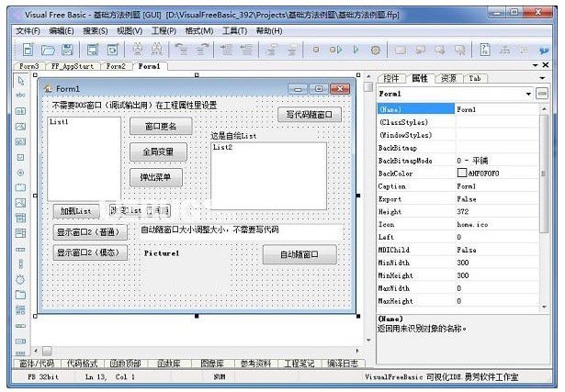This screenshot has height=392, width=565.
Task: Click the increase indent toolbar icon
Action: pyautogui.click(x=226, y=50)
